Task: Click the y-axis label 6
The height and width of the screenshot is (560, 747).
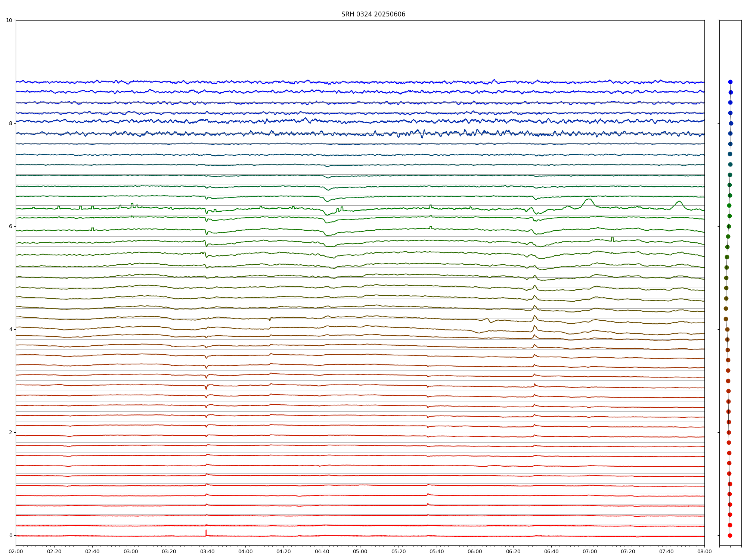Action: click(x=10, y=226)
